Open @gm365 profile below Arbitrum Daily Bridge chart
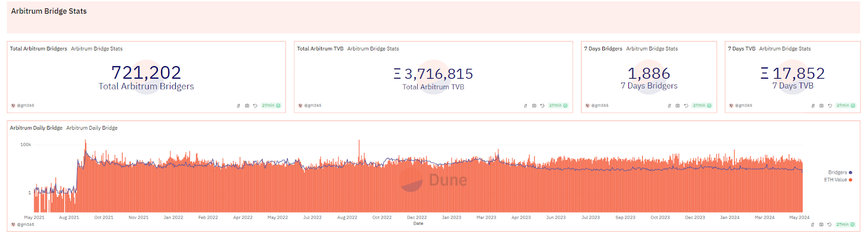Screen dimensions: 868x235 tap(25, 224)
